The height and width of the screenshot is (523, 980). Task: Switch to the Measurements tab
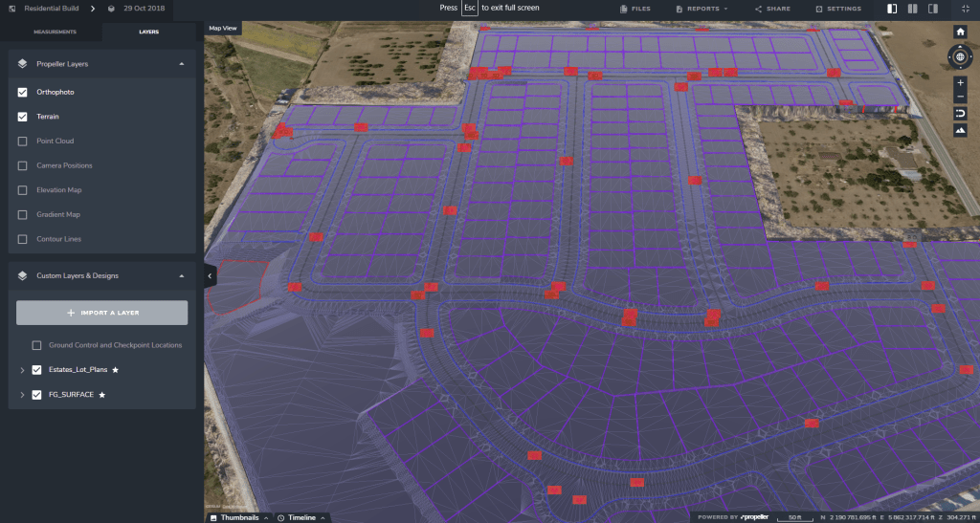pyautogui.click(x=55, y=32)
